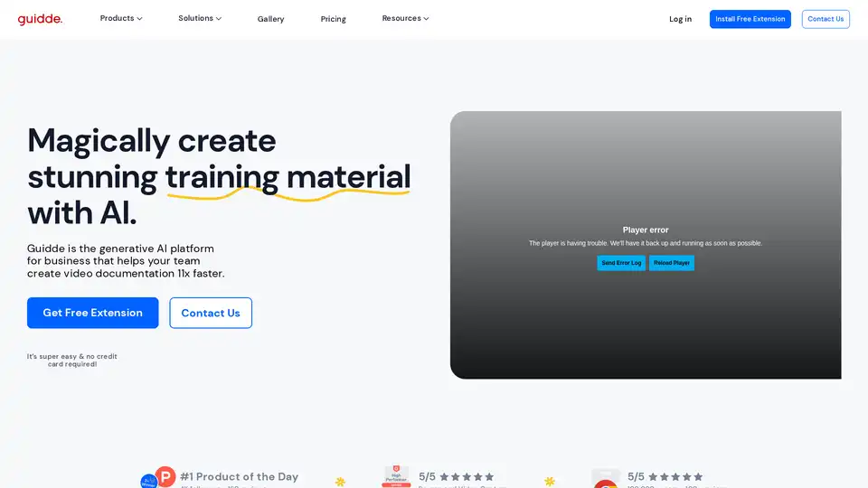The image size is (868, 488).
Task: Go to the Gallery page
Action: (x=270, y=19)
